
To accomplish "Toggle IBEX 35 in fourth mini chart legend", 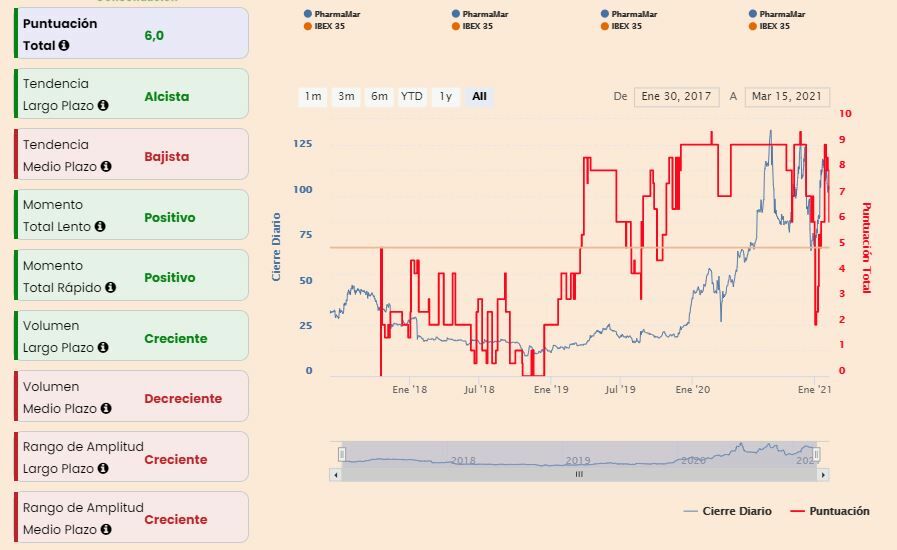I will pyautogui.click(x=769, y=26).
